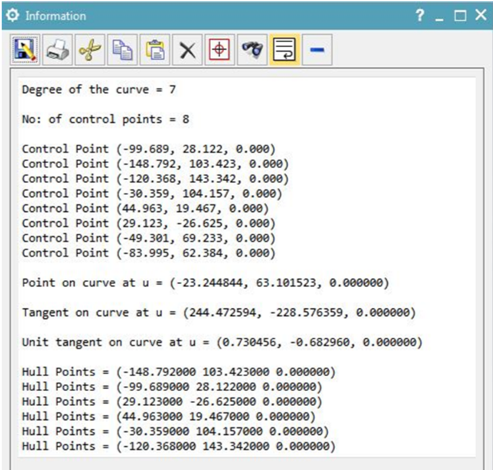493x470 pixels.
Task: Click Control Point (-83.995, 62.384, 0.000)
Action: 149,253
